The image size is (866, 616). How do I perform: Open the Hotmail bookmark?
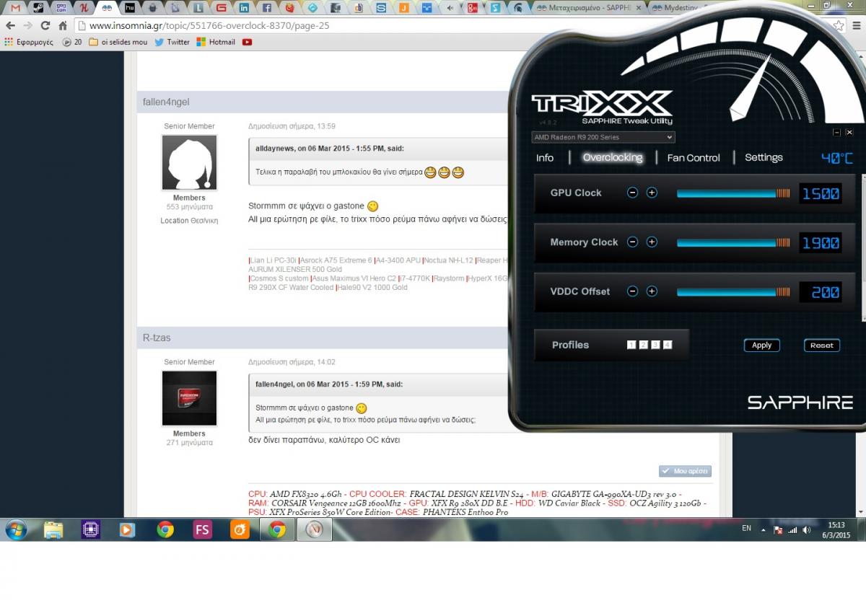[x=216, y=42]
